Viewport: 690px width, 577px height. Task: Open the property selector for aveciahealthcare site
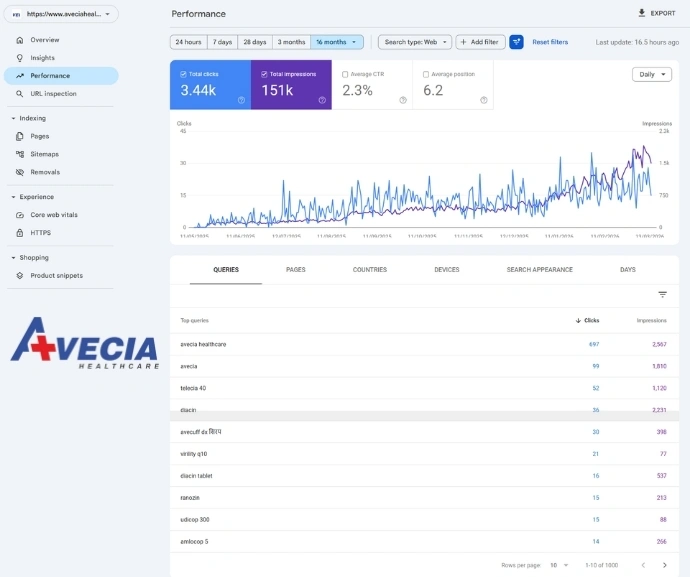(x=62, y=14)
